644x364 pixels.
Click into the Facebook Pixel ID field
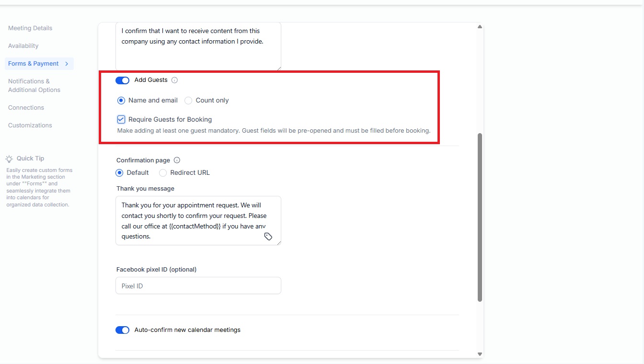tap(198, 285)
